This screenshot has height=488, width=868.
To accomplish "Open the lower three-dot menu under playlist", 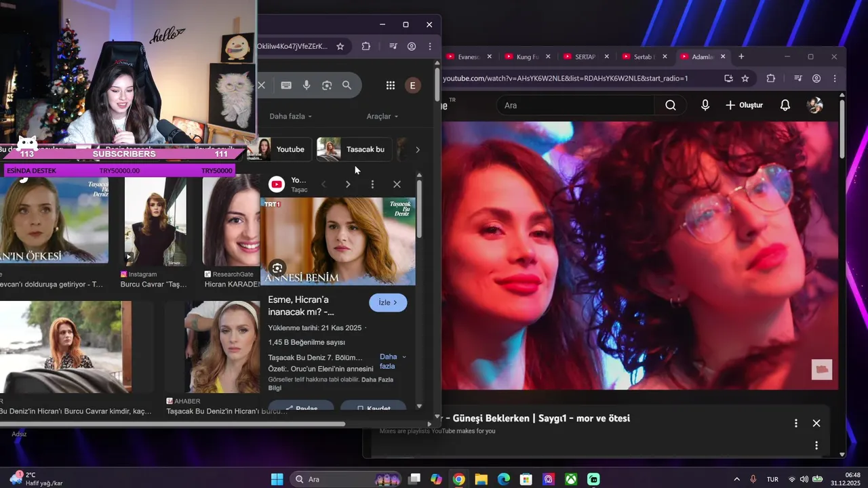I will click(816, 445).
